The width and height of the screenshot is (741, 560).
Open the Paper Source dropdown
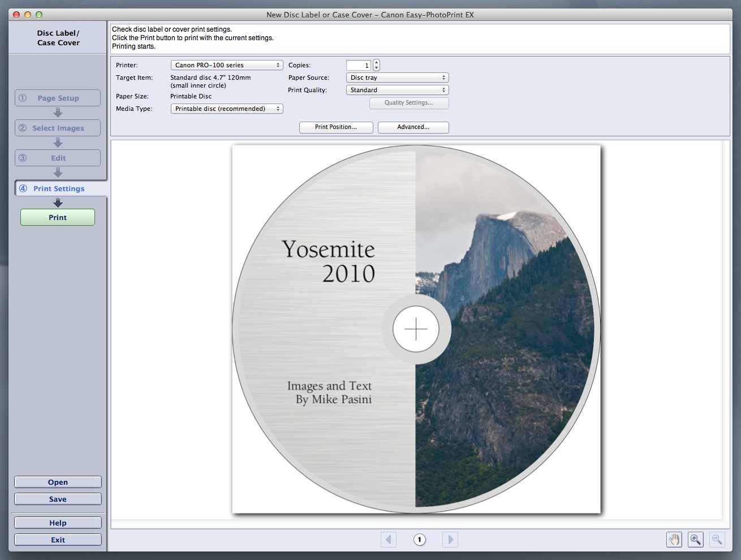click(x=397, y=77)
